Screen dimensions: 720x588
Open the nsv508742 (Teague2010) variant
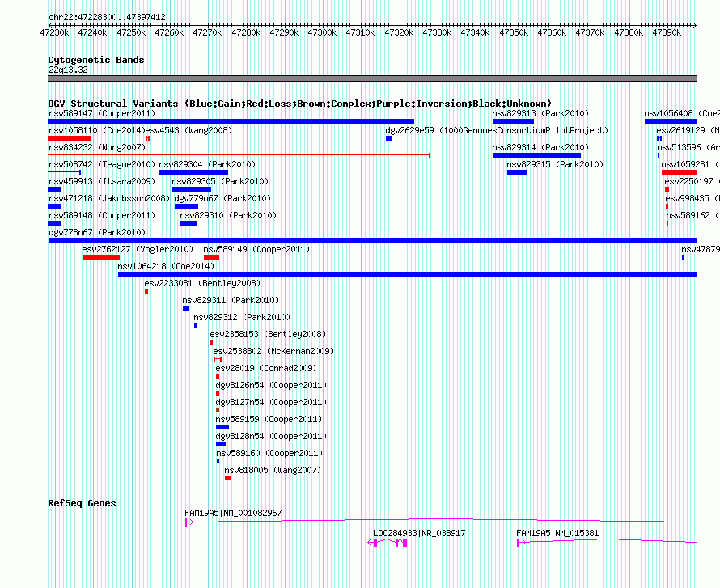pyautogui.click(x=102, y=164)
